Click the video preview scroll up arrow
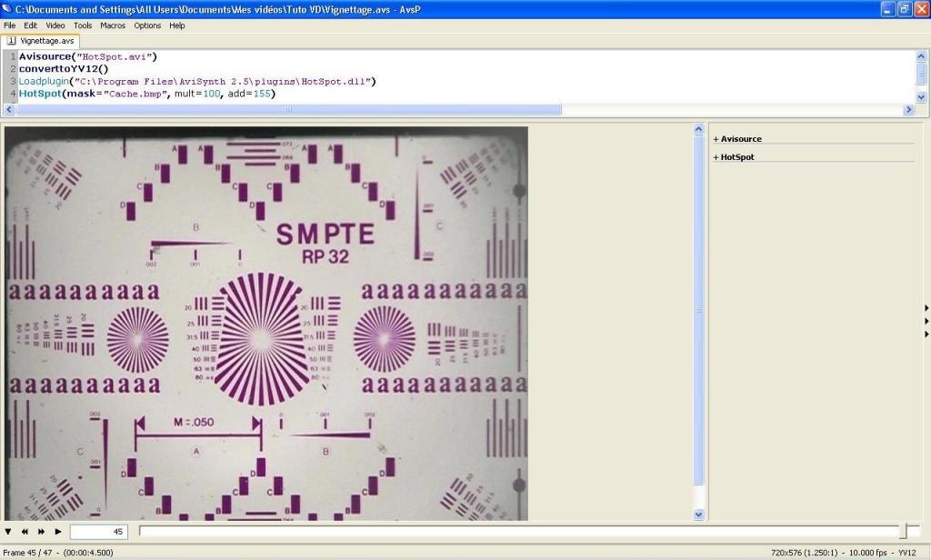Screen dimensions: 931x560 699,129
